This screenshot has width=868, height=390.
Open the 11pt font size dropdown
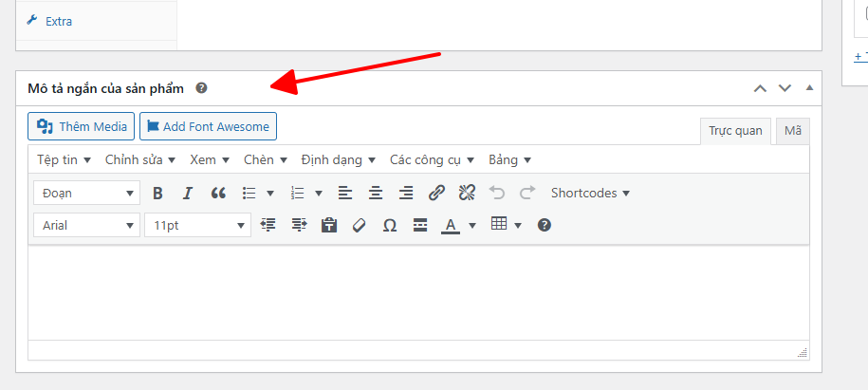(196, 226)
